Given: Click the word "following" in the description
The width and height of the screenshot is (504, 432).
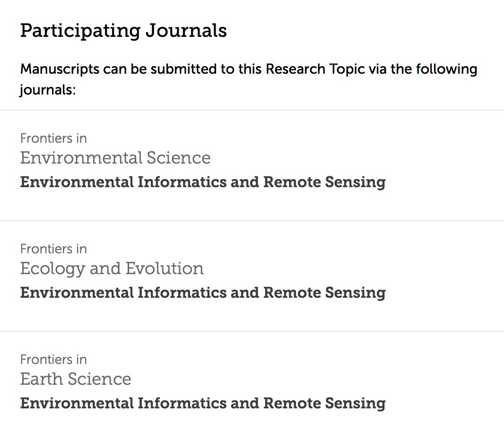Looking at the screenshot, I should point(447,69).
